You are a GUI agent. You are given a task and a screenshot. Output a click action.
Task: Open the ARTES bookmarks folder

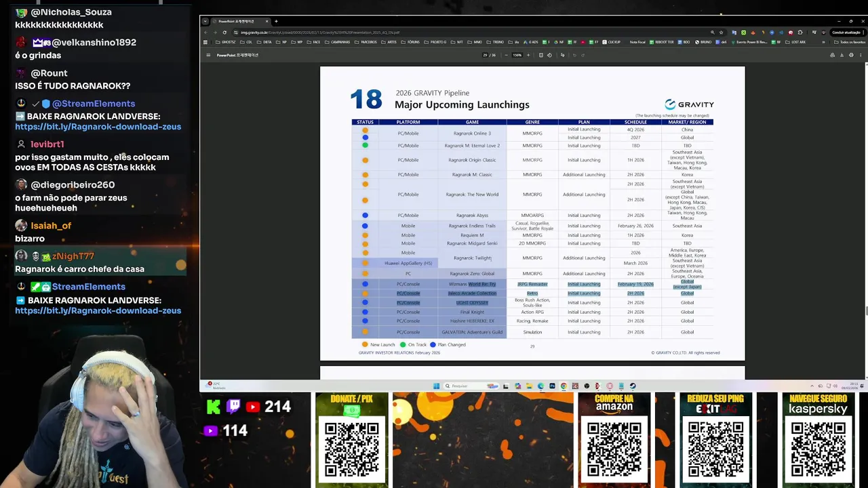[389, 42]
